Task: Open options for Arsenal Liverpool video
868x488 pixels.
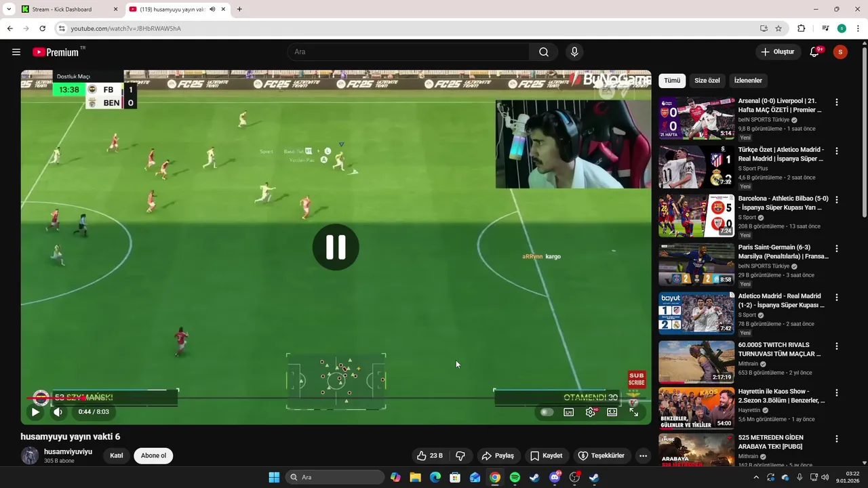Action: [836, 102]
